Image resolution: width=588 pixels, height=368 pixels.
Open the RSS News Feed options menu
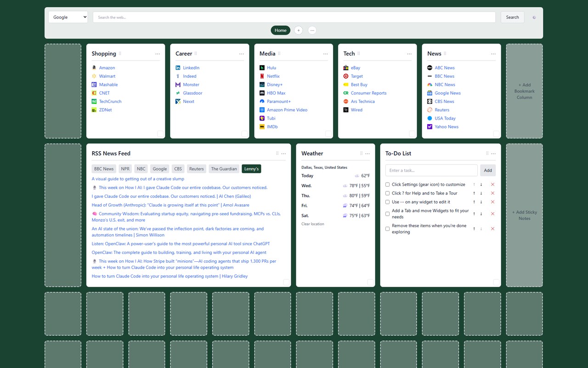pos(283,154)
